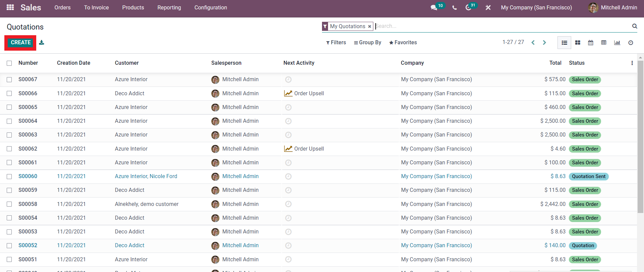Click the activity clock icon for S00067
This screenshot has height=272, width=644.
click(288, 79)
